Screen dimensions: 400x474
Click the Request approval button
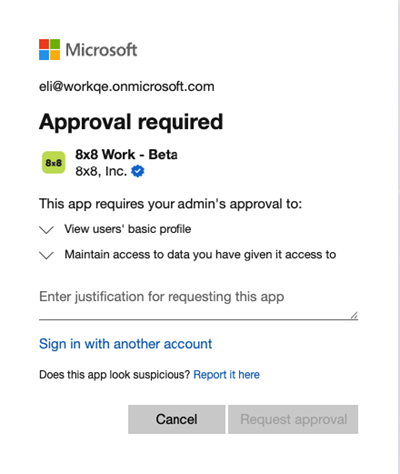293,419
